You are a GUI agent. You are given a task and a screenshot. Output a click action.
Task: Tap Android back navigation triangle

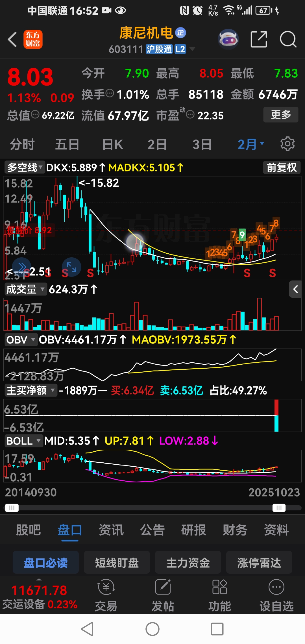coord(88,629)
